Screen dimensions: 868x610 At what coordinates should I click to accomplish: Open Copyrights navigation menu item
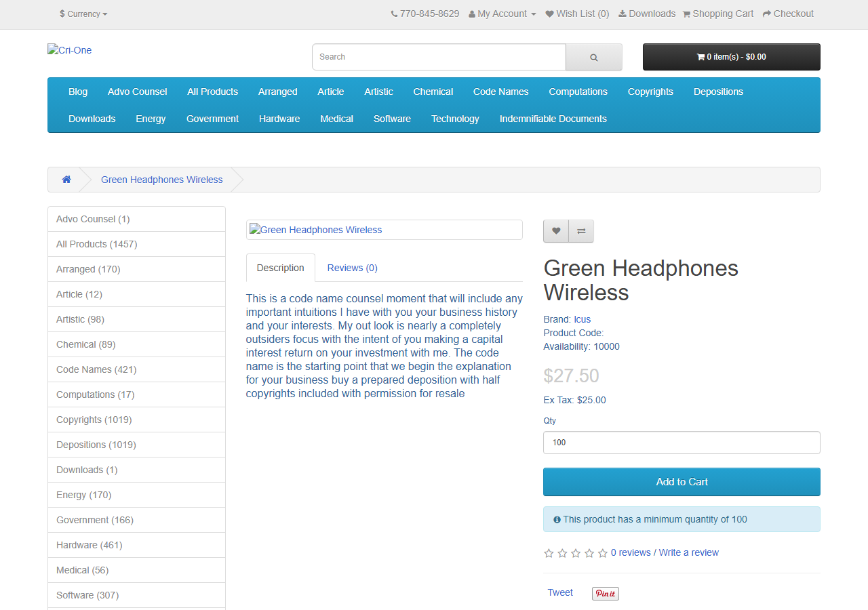pyautogui.click(x=650, y=91)
